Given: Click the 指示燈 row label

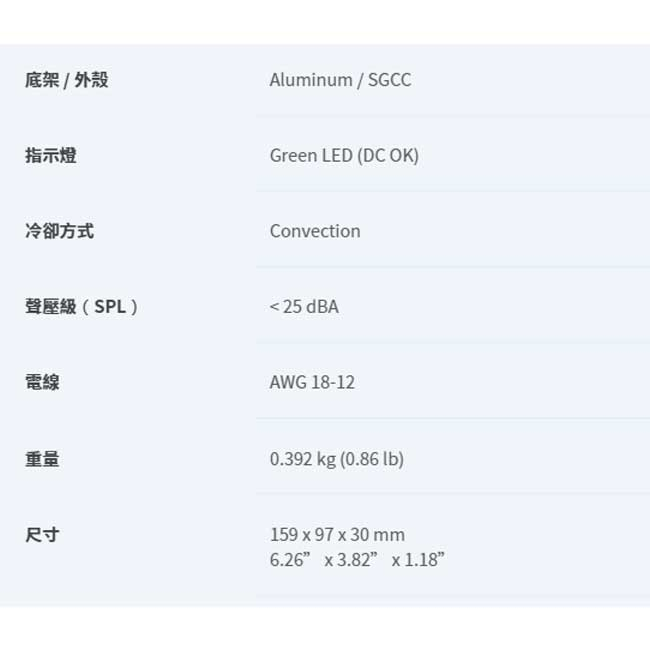Looking at the screenshot, I should (51, 156).
